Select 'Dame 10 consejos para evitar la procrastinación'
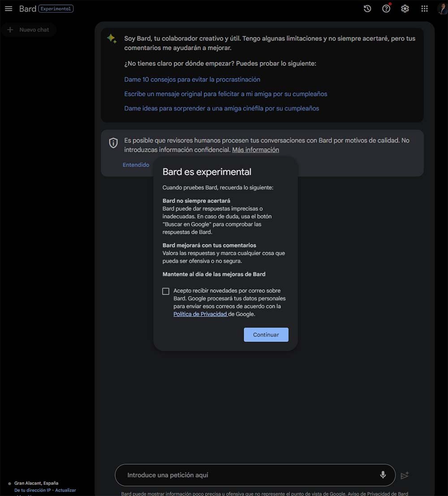 [192, 79]
